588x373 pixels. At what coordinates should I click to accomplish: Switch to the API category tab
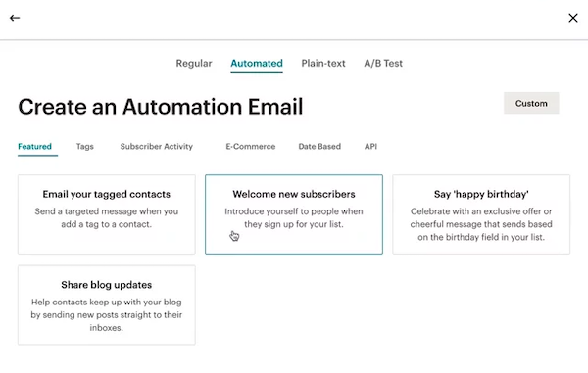pos(370,147)
